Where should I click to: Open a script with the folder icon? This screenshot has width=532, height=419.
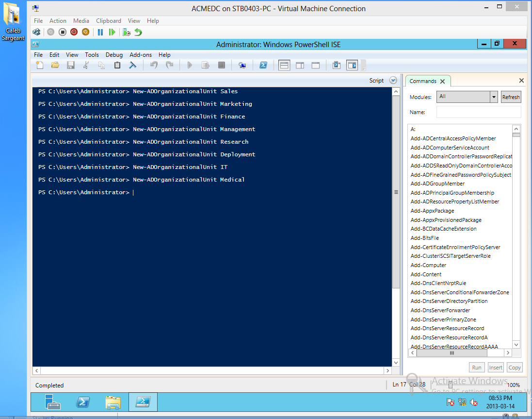[x=55, y=65]
